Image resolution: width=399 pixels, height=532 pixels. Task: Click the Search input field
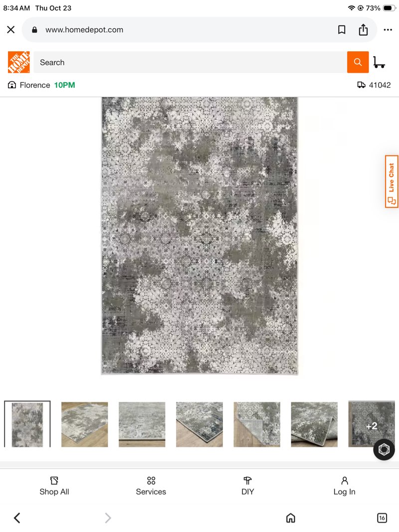click(190, 62)
